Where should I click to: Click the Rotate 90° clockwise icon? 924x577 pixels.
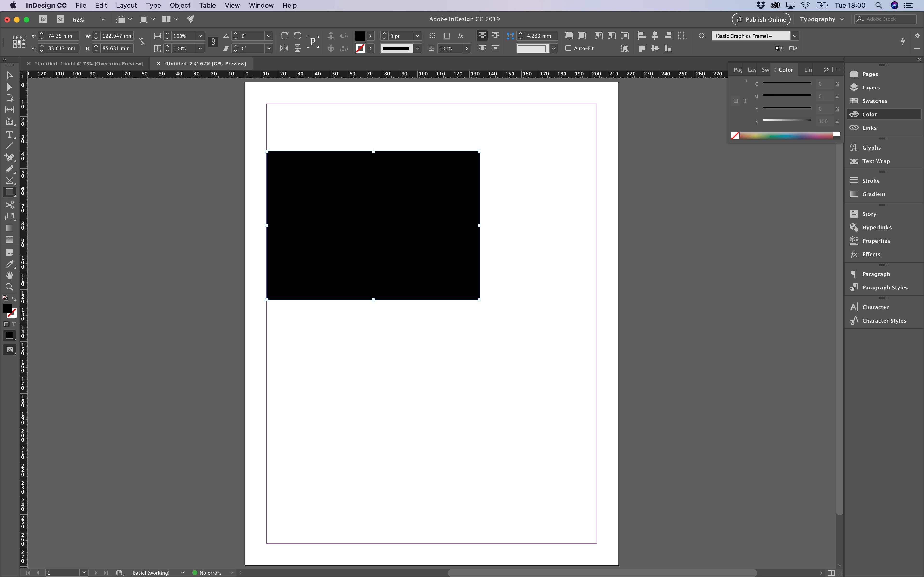click(x=284, y=36)
